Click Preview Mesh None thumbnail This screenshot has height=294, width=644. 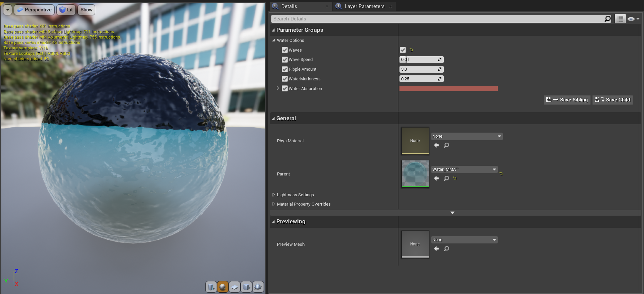(415, 244)
